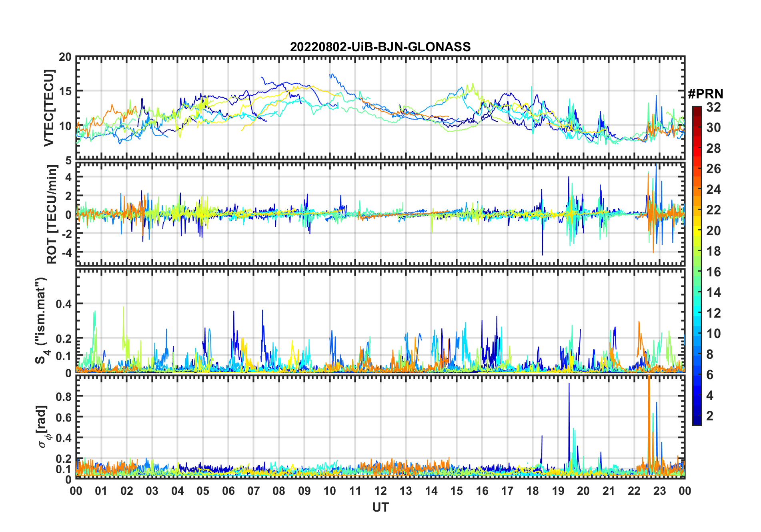This screenshot has height=532, width=761.
Task: Click the "0.4" tick on the S4 axis
Action: (64, 304)
